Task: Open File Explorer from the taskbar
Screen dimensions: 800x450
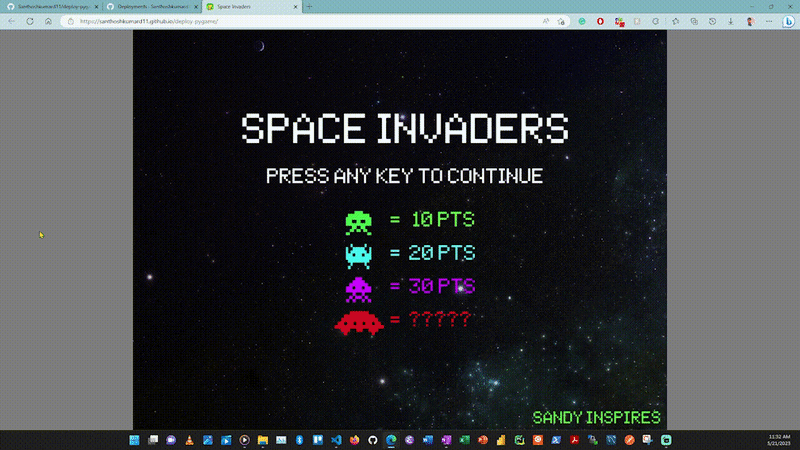Action: (263, 440)
